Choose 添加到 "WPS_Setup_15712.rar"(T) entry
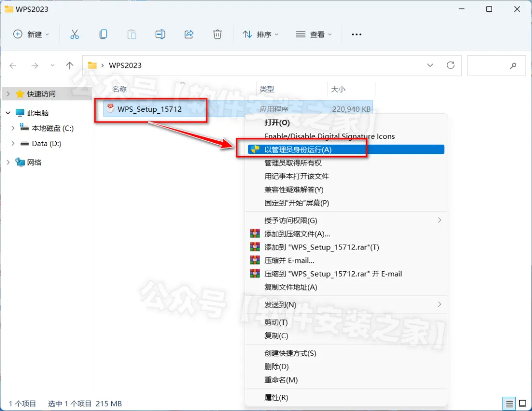This screenshot has width=532, height=411. 346,247
